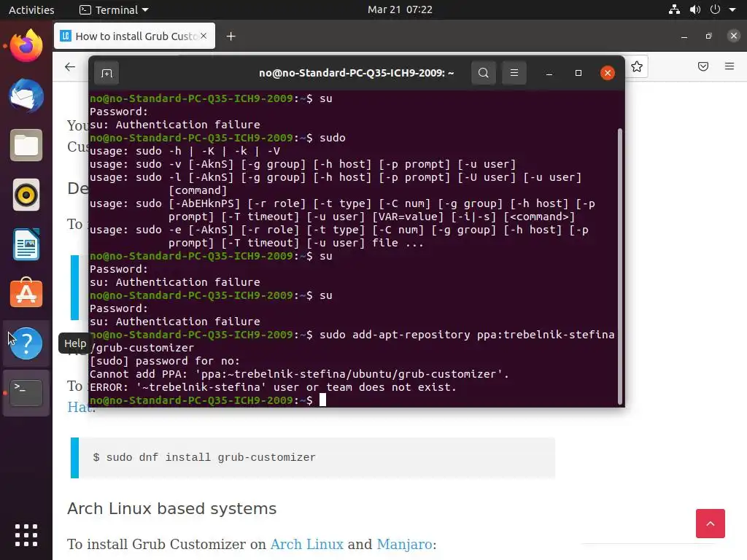Close the Firefox window

tap(734, 36)
